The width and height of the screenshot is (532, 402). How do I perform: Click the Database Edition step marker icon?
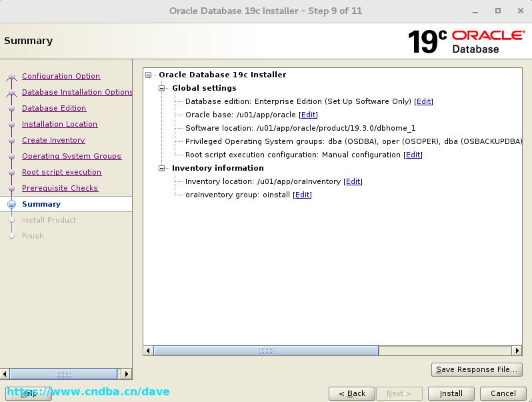point(11,108)
